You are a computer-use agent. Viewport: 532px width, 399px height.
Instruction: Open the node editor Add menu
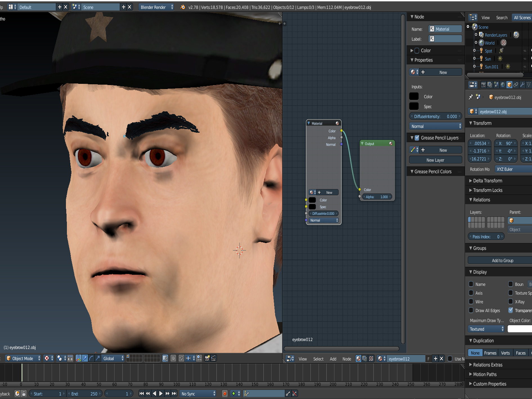click(x=333, y=359)
